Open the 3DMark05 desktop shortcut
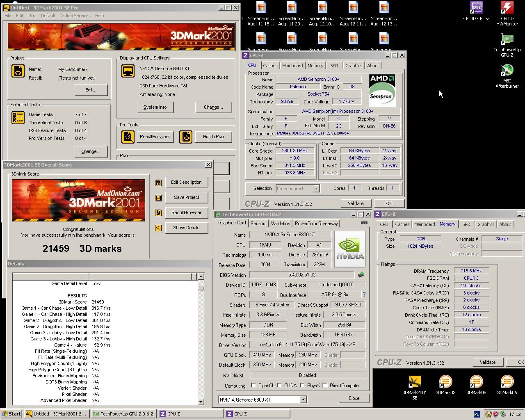This screenshot has height=420, width=525. pos(476,386)
